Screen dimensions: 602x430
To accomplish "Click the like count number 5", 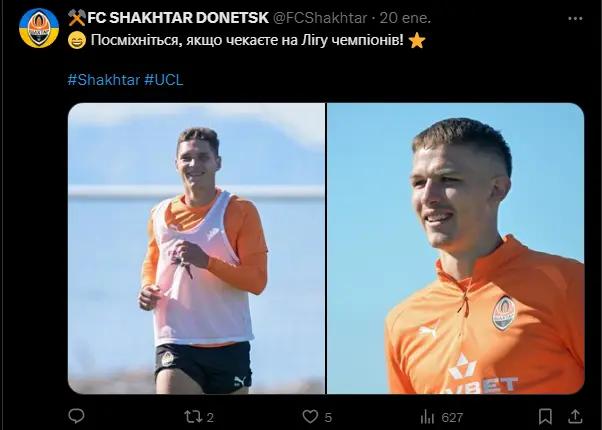I will [328, 417].
